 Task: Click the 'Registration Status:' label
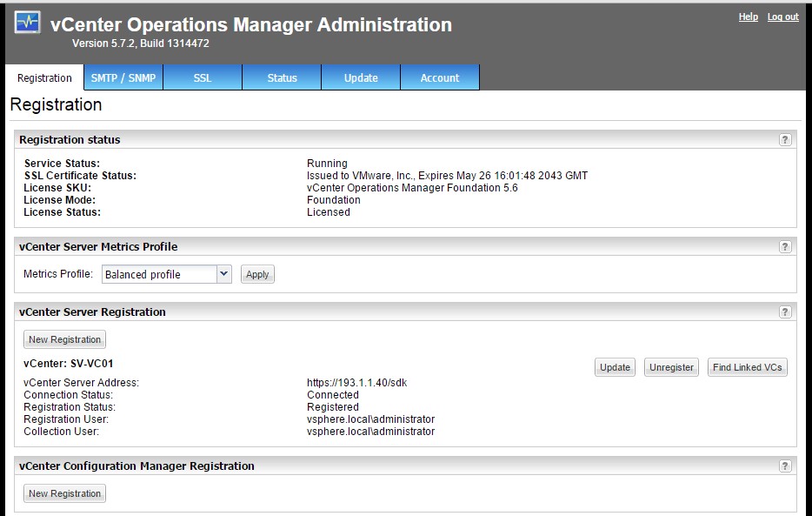(70, 406)
